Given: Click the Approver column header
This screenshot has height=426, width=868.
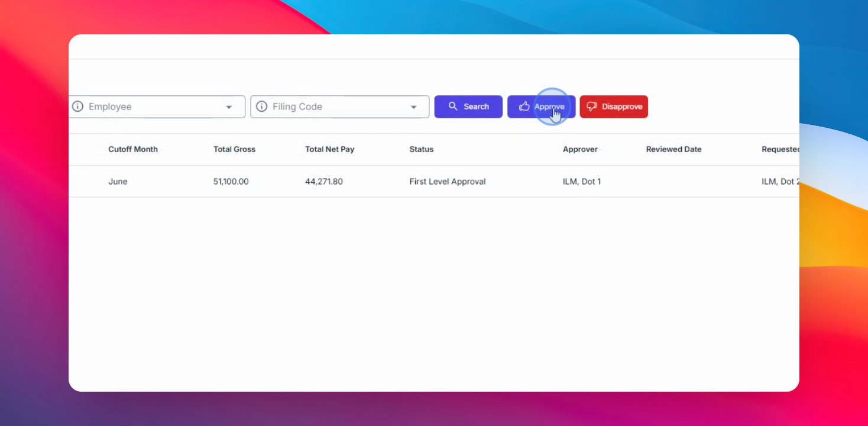Looking at the screenshot, I should 580,149.
